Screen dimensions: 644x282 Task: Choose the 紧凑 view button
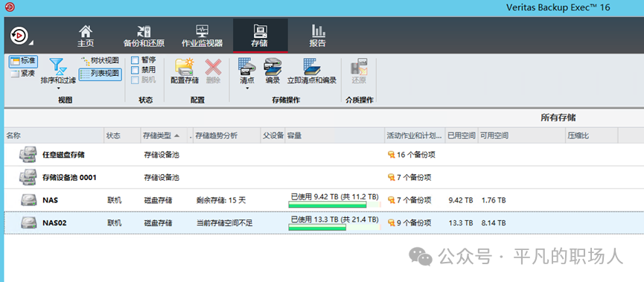[23, 74]
